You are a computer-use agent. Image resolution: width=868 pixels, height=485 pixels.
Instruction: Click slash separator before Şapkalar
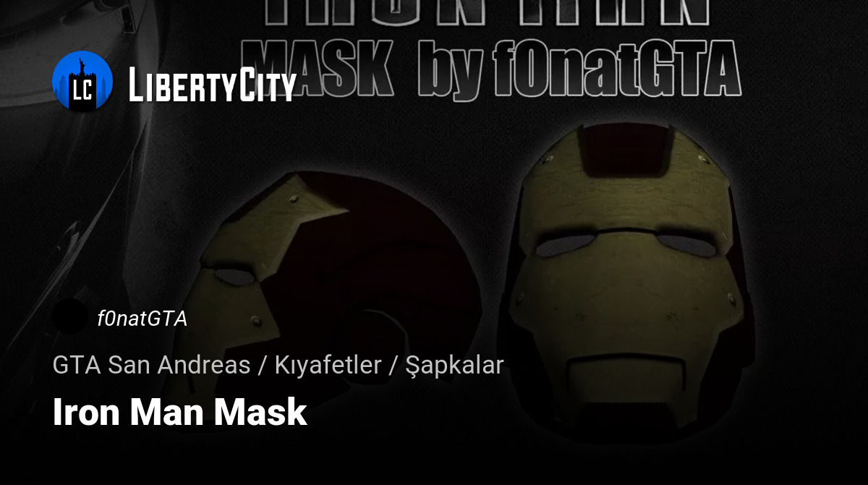(393, 365)
